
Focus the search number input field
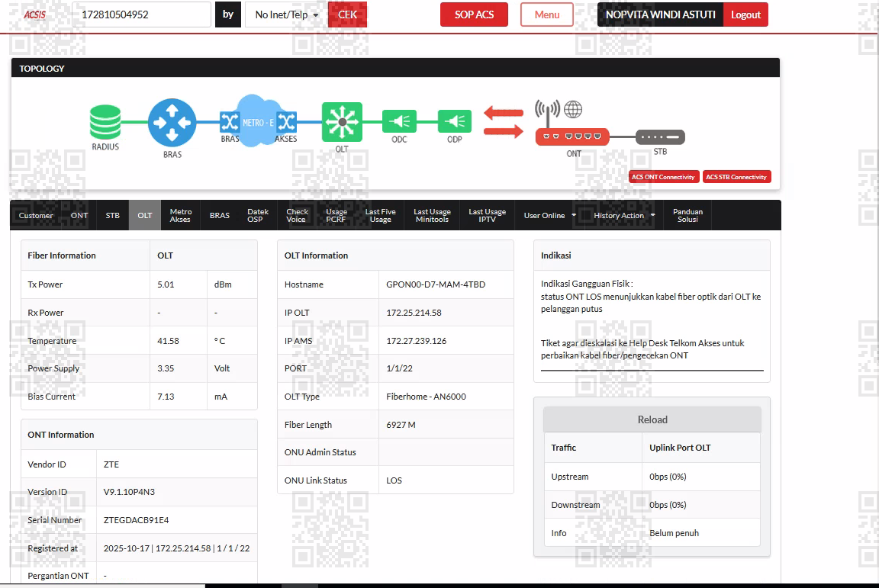pos(141,14)
